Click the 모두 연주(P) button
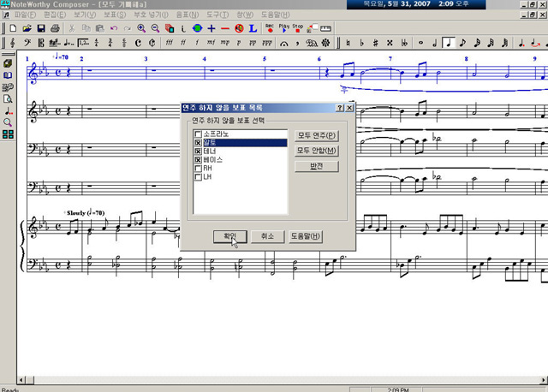 (x=317, y=135)
